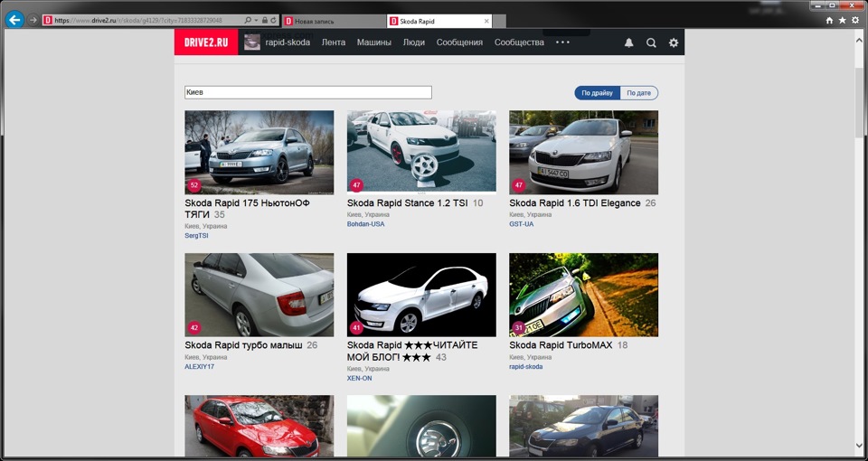This screenshot has width=868, height=461.
Task: Click the city filter field containing Киев
Action: click(x=307, y=92)
